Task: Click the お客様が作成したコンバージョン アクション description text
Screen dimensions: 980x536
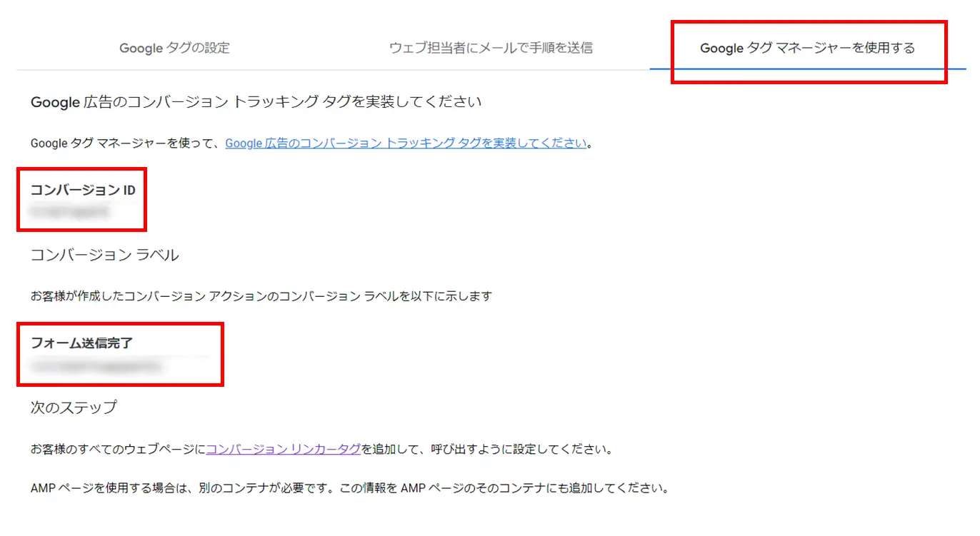Action: pyautogui.click(x=261, y=296)
